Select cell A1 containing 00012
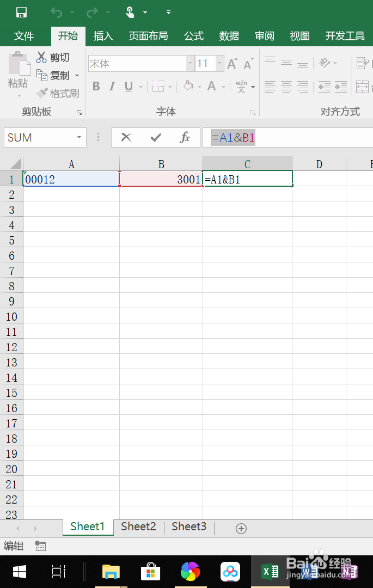The height and width of the screenshot is (588, 373). (x=71, y=179)
